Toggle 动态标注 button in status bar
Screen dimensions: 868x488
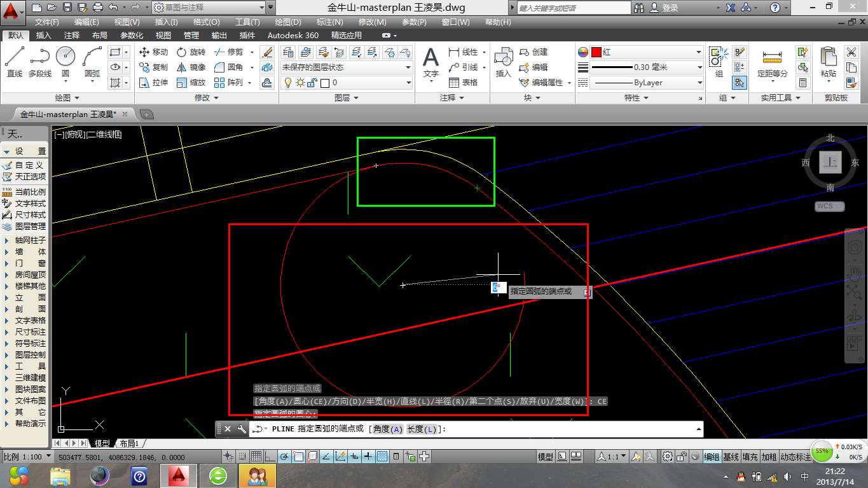[795, 457]
